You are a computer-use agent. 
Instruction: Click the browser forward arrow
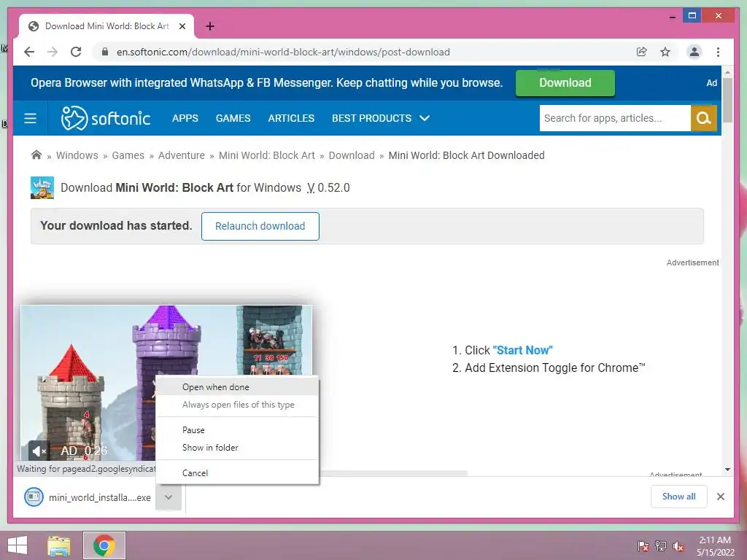tap(53, 52)
